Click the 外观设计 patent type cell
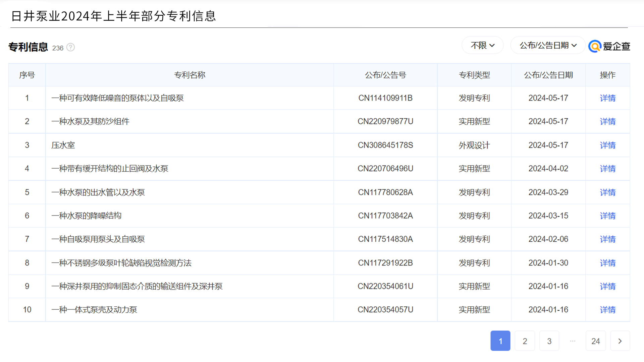This screenshot has width=644, height=362. click(x=474, y=145)
